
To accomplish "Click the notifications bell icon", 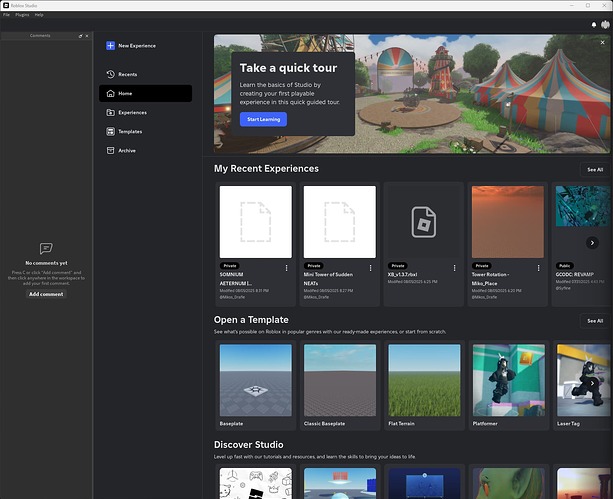I will coord(594,25).
